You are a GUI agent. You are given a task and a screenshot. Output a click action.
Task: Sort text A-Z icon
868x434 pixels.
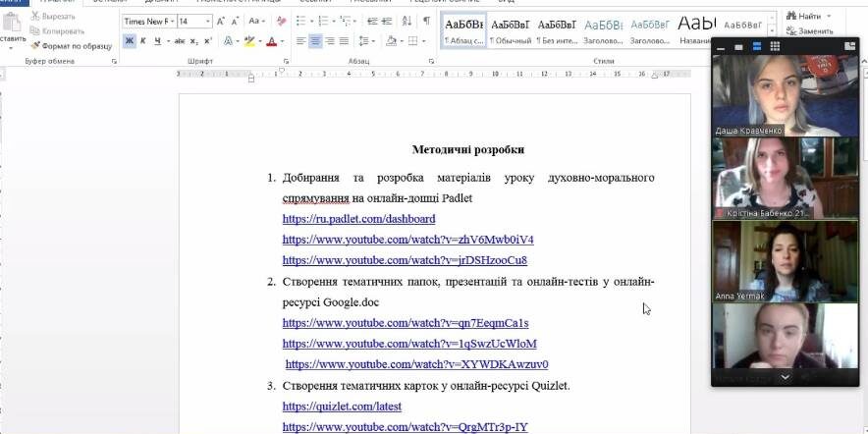point(407,21)
